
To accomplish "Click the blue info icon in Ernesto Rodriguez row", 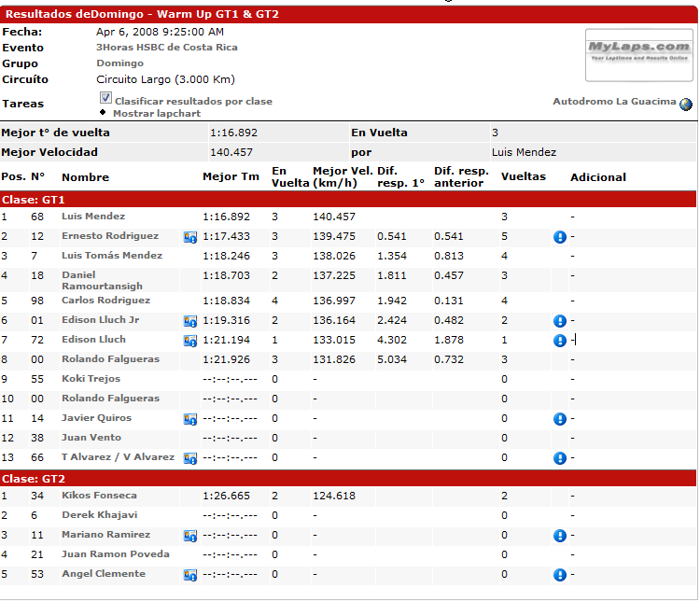I will point(559,237).
